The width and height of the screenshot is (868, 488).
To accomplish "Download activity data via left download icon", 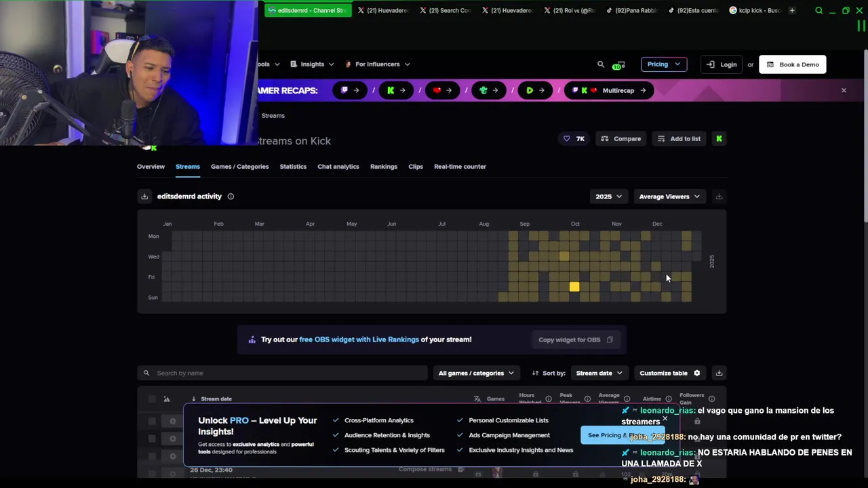I will [x=144, y=197].
